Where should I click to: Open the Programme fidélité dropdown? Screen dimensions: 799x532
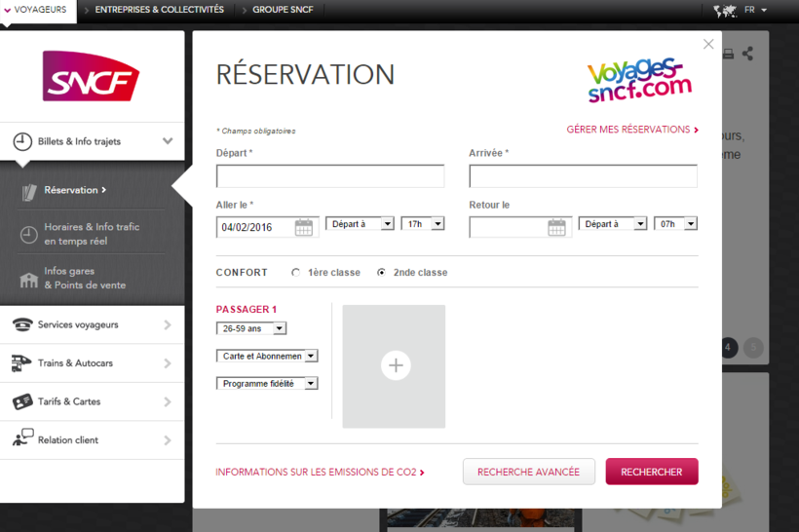pyautogui.click(x=267, y=384)
